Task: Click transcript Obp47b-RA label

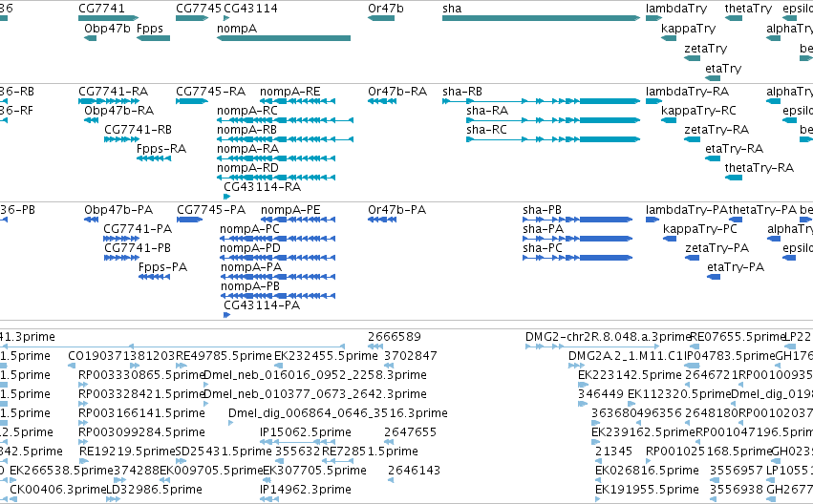Action: coord(119,111)
